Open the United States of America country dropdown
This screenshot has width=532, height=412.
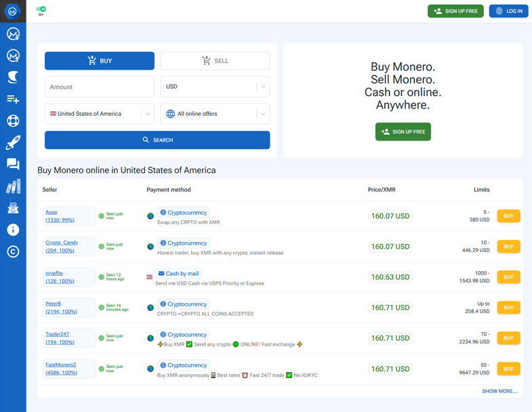100,114
